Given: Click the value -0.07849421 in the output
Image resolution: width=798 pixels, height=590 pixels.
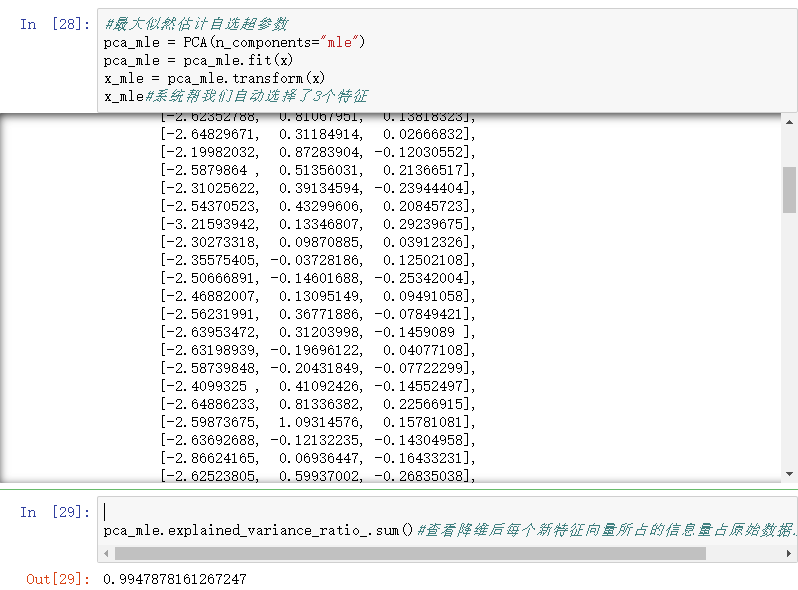Looking at the screenshot, I should pyautogui.click(x=418, y=314).
